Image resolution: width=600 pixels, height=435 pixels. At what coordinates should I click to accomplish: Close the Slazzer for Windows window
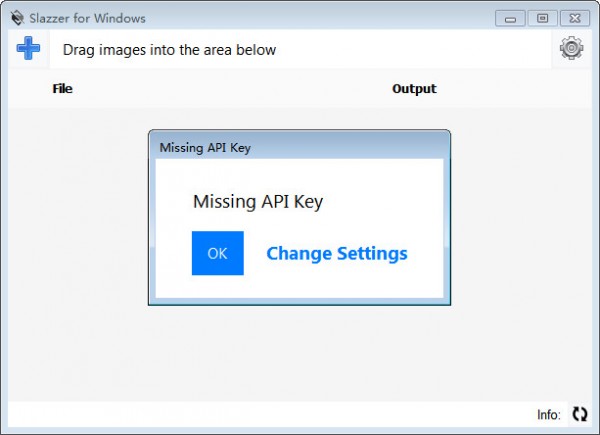(x=574, y=18)
